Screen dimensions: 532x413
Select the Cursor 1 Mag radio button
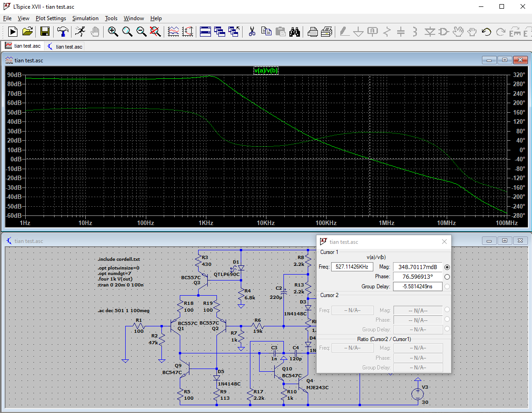[447, 267]
